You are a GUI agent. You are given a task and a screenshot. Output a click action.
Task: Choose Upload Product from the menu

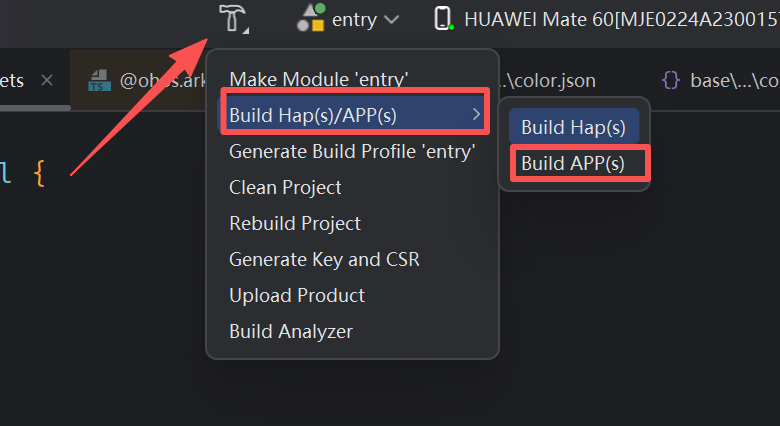[297, 295]
